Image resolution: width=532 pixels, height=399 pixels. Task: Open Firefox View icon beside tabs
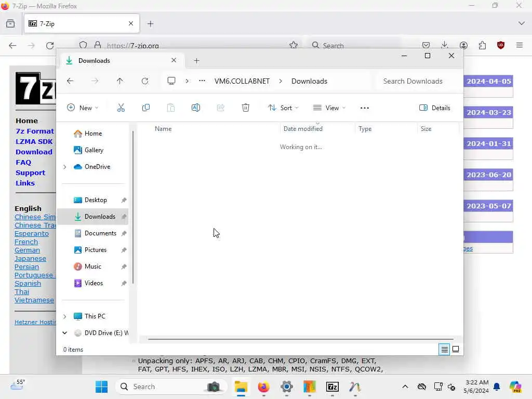coord(10,24)
